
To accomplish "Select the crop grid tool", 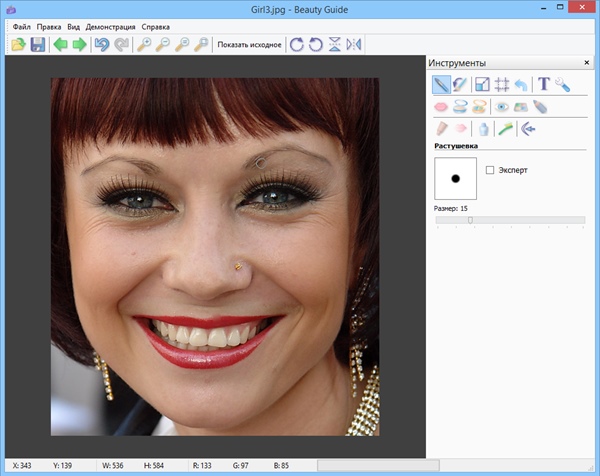I will click(502, 85).
